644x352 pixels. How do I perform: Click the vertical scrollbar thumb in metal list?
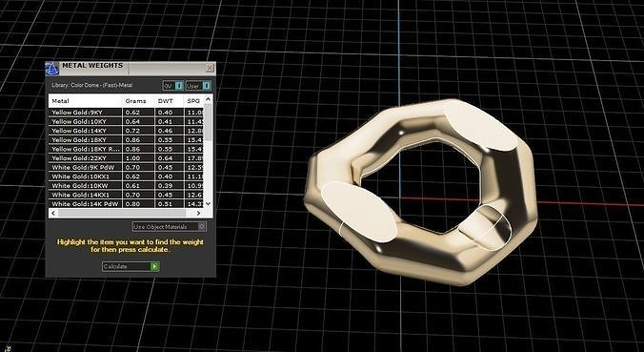click(208, 121)
